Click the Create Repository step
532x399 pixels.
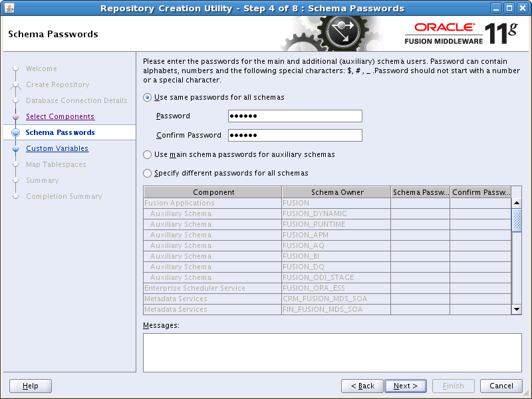point(58,84)
